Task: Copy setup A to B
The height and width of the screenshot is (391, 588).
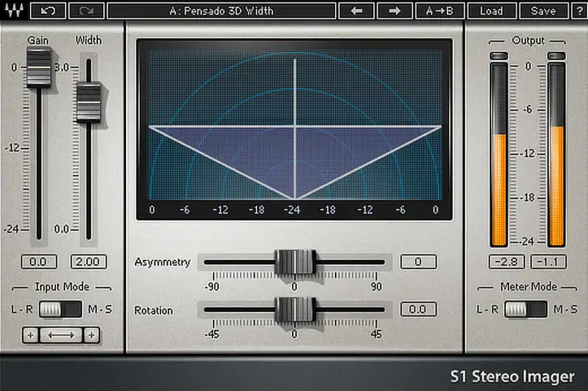Action: coord(440,11)
